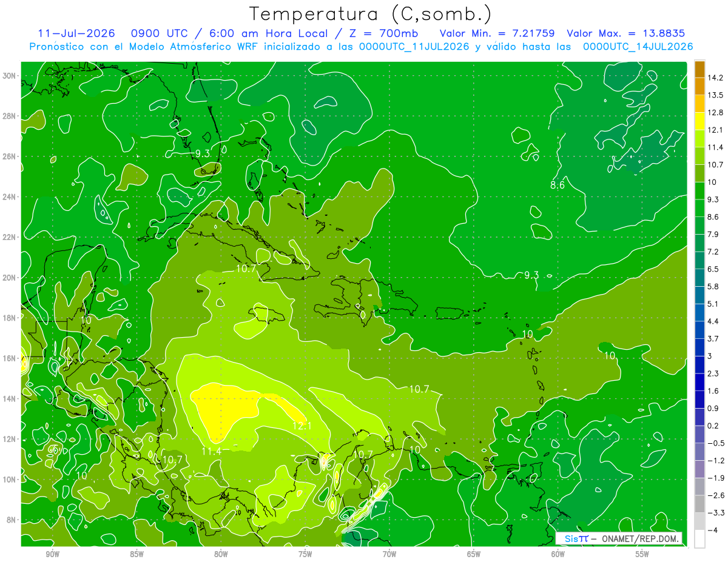Click the colorbar's top orange-brown segment above 14.2
Screen dimensions: 728x562
(x=699, y=70)
